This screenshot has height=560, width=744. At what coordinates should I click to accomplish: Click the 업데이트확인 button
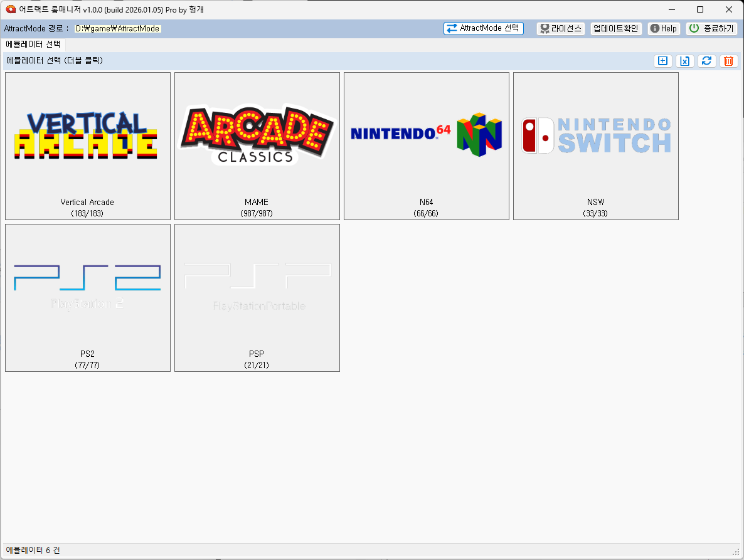(616, 28)
